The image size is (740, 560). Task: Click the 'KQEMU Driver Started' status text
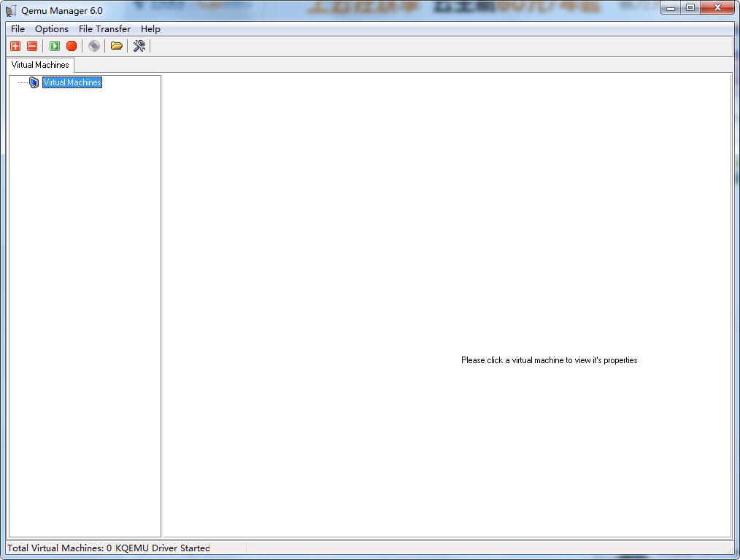(x=163, y=548)
